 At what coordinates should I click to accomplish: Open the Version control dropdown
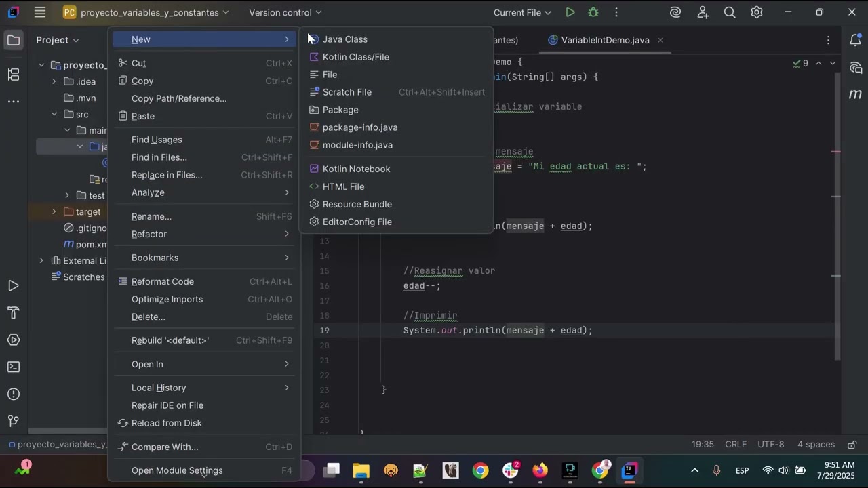click(x=285, y=12)
